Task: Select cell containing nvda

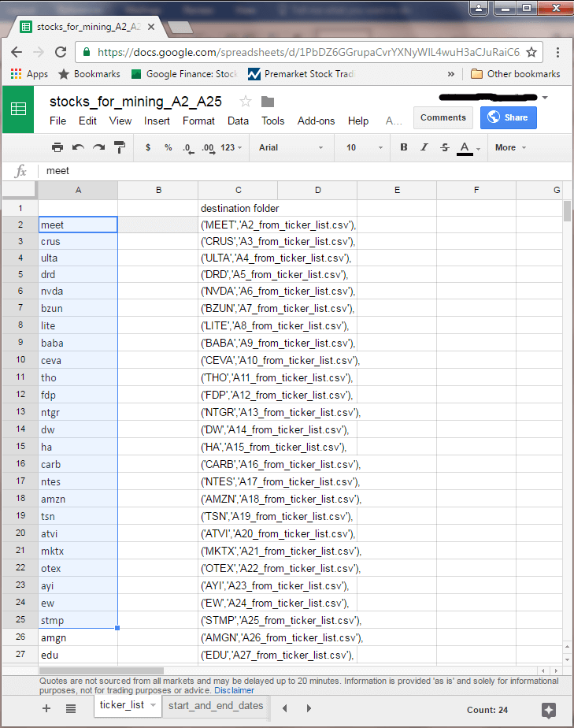Action: [x=78, y=291]
